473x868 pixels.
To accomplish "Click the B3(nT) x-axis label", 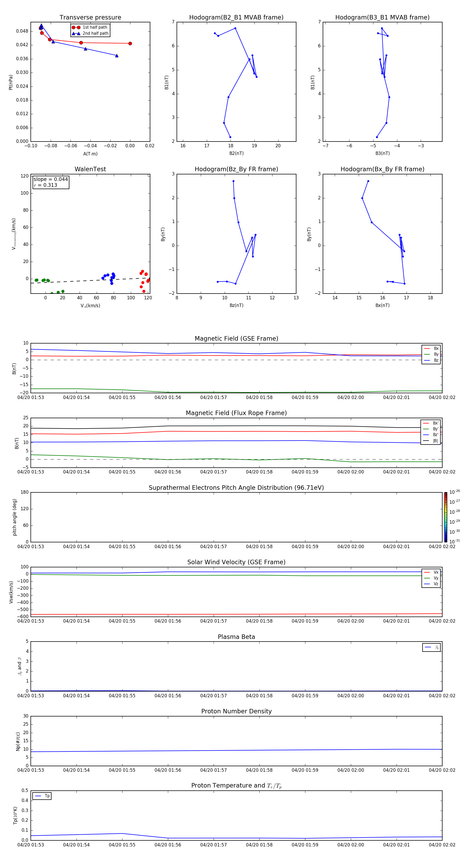I will 382,153.
